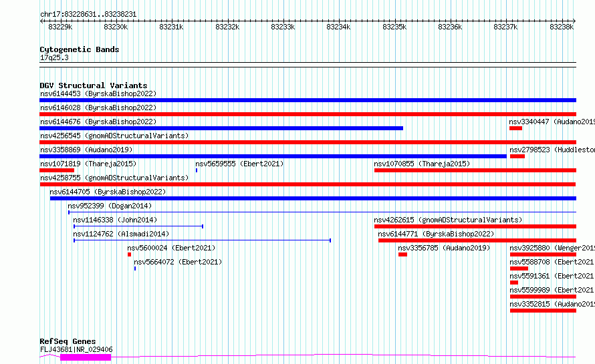Select the tiny blue nsv5659555 marker
Viewport: 595px width, 364px height.
(197, 170)
